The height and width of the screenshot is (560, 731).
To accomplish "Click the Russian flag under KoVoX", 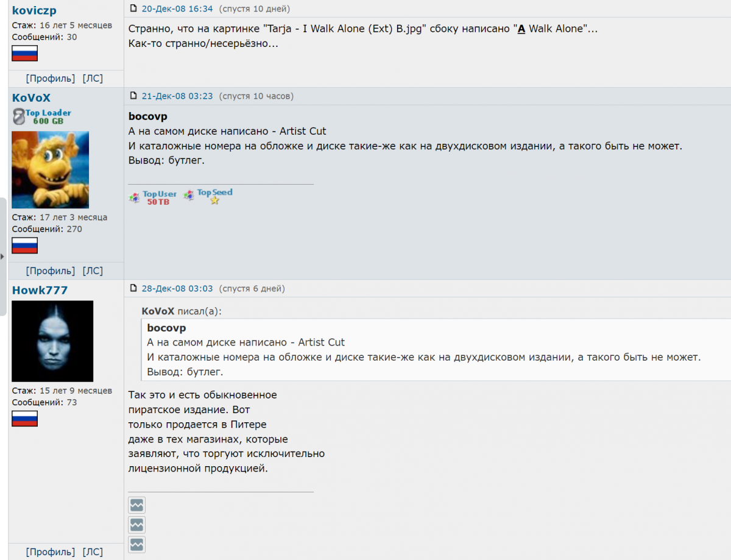I will point(25,246).
